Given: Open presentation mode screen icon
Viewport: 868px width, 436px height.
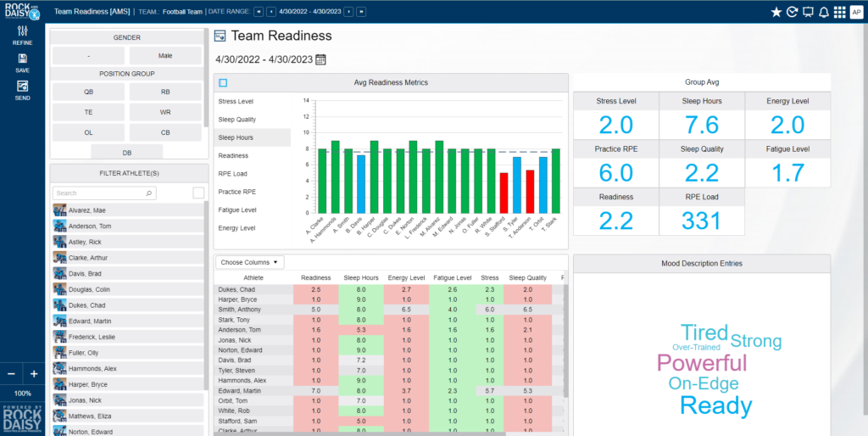Looking at the screenshot, I should click(808, 12).
